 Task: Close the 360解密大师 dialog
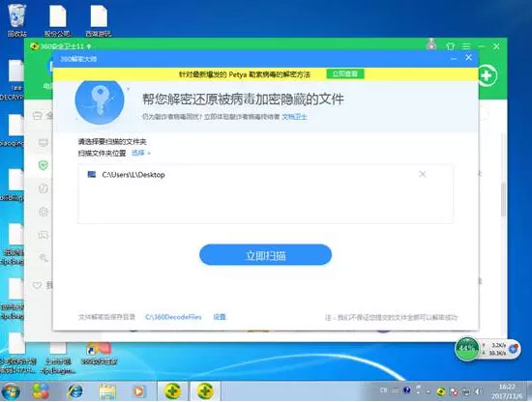pyautogui.click(x=468, y=58)
